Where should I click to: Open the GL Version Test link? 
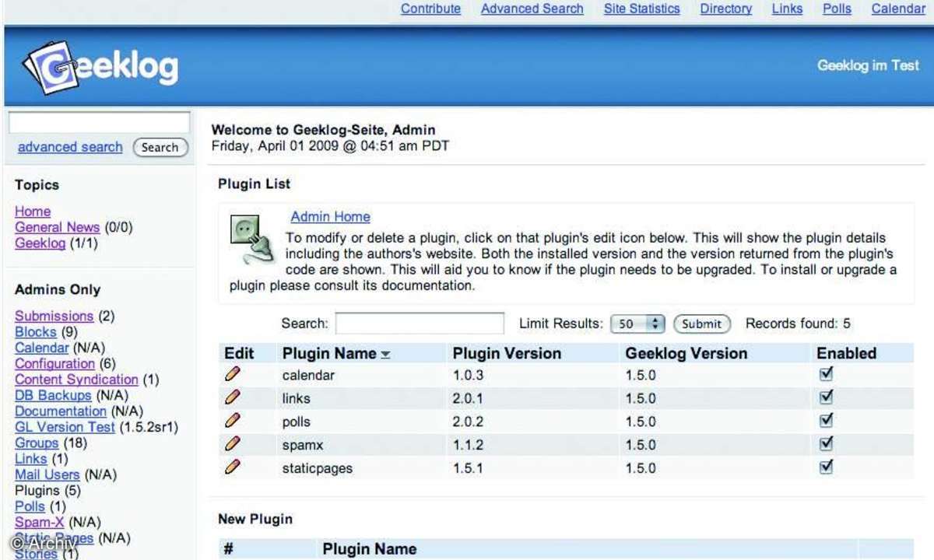point(65,427)
